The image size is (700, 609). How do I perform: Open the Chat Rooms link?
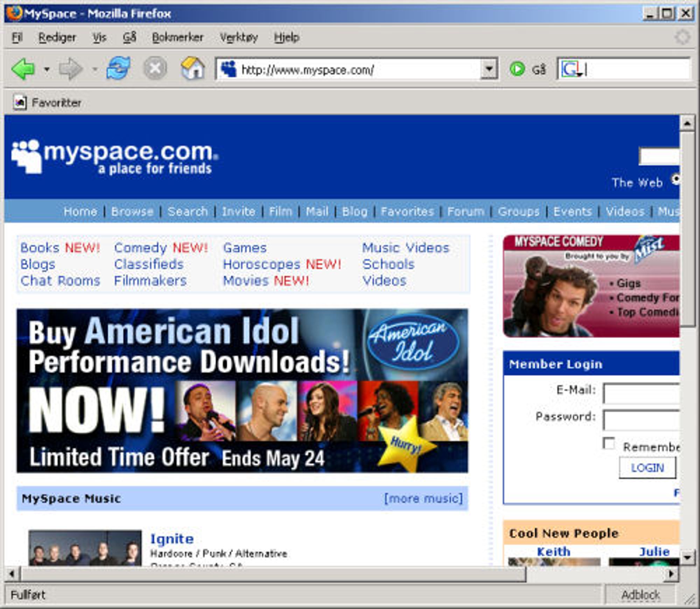pyautogui.click(x=60, y=281)
